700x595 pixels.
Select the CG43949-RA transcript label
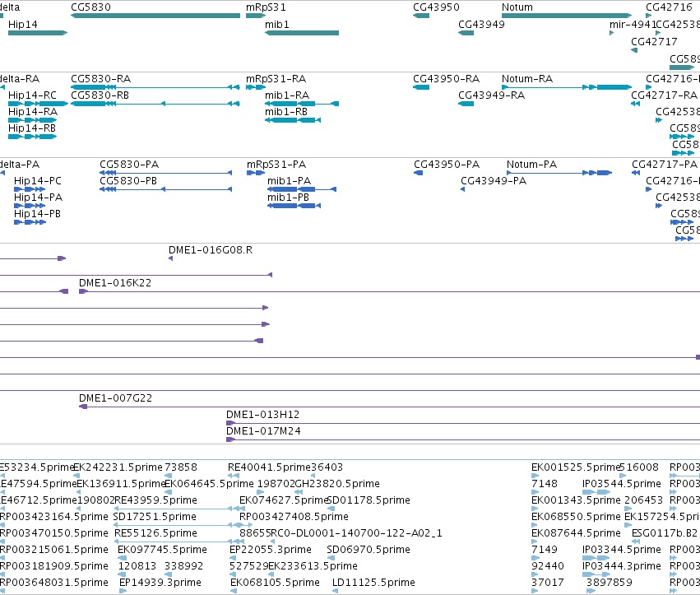click(x=492, y=95)
